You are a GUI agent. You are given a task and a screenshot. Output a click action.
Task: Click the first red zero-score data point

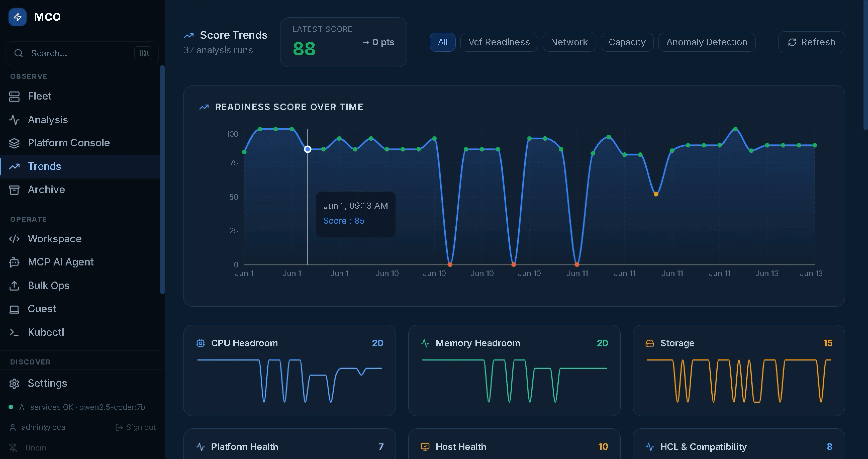(450, 264)
